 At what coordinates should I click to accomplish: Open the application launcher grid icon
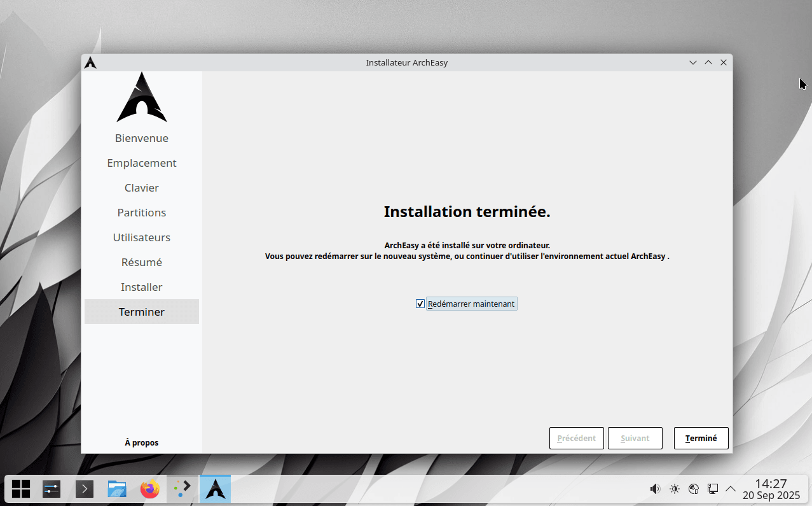pyautogui.click(x=21, y=489)
